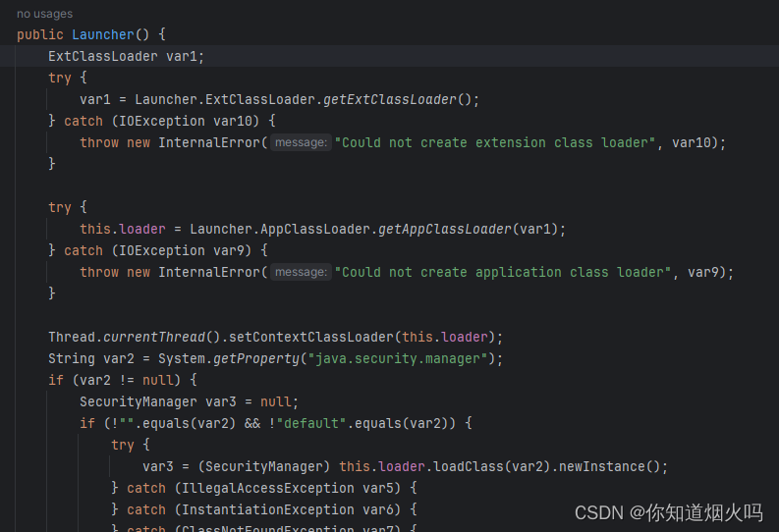Click InternalError in the var10 throw statement
The height and width of the screenshot is (532, 779).
pyautogui.click(x=209, y=143)
